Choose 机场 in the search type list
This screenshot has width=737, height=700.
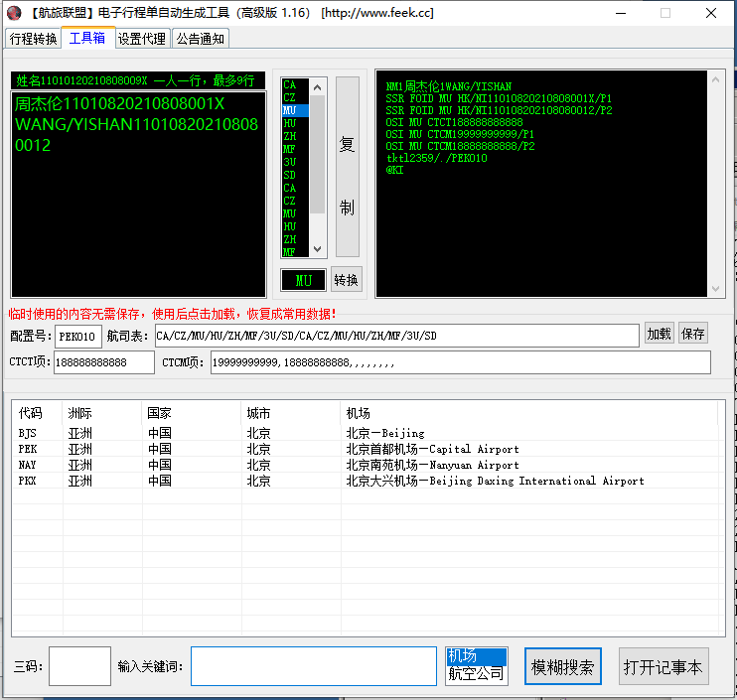475,656
